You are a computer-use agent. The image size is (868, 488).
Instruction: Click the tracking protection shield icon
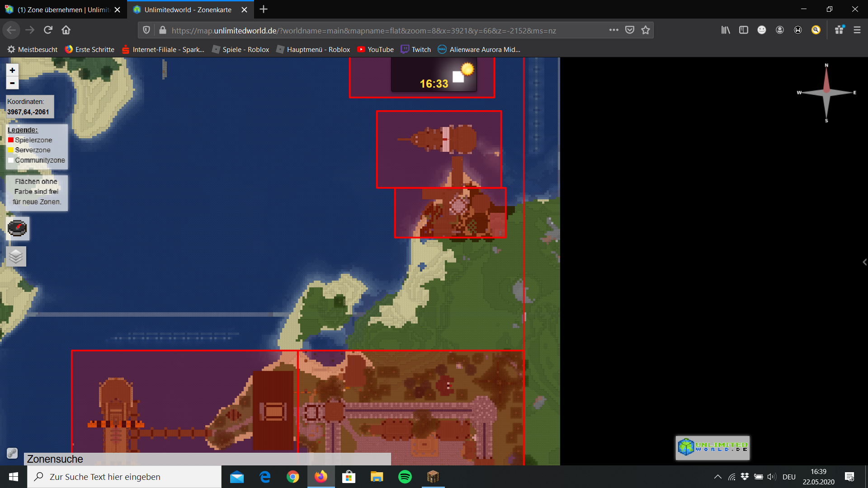point(146,30)
